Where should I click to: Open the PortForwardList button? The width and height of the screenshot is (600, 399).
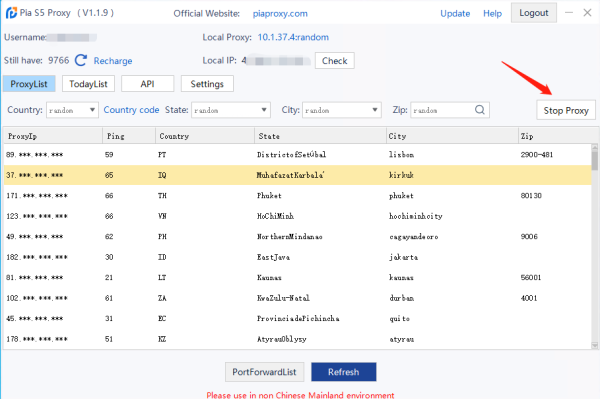pos(264,372)
